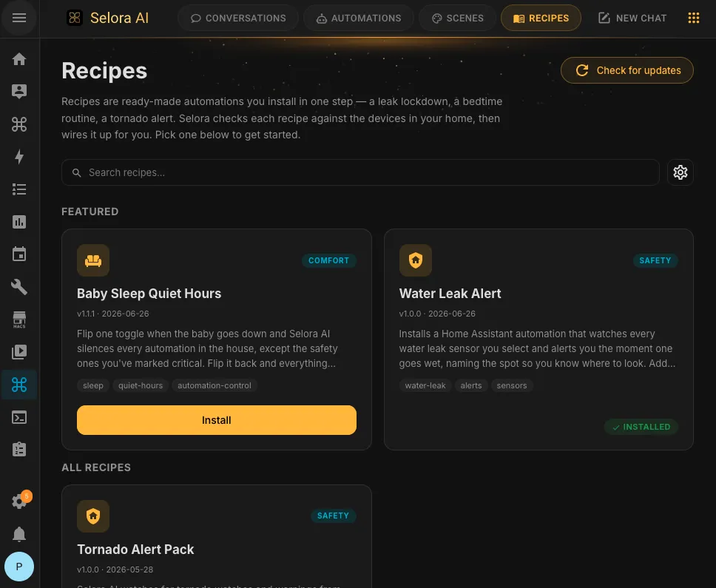Open the wrench tools sidebar icon
Screen dimensions: 716x588
[x=19, y=287]
